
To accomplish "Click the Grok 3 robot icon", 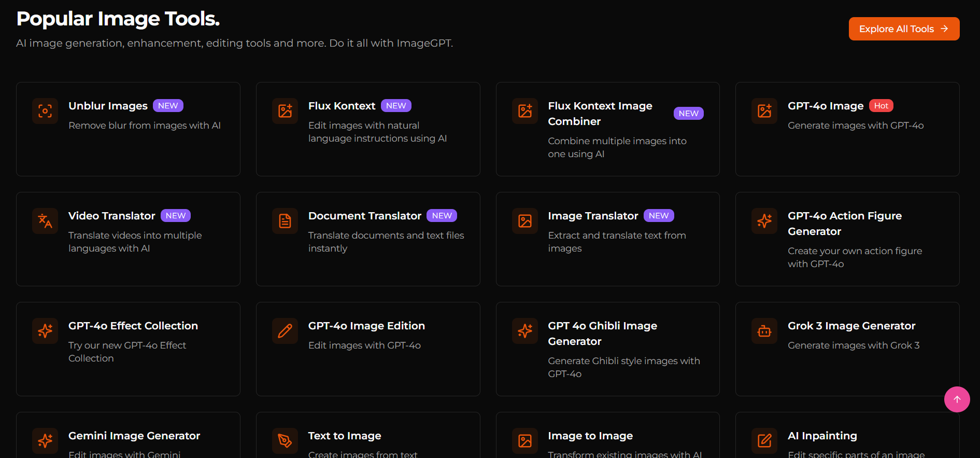I will pos(764,331).
